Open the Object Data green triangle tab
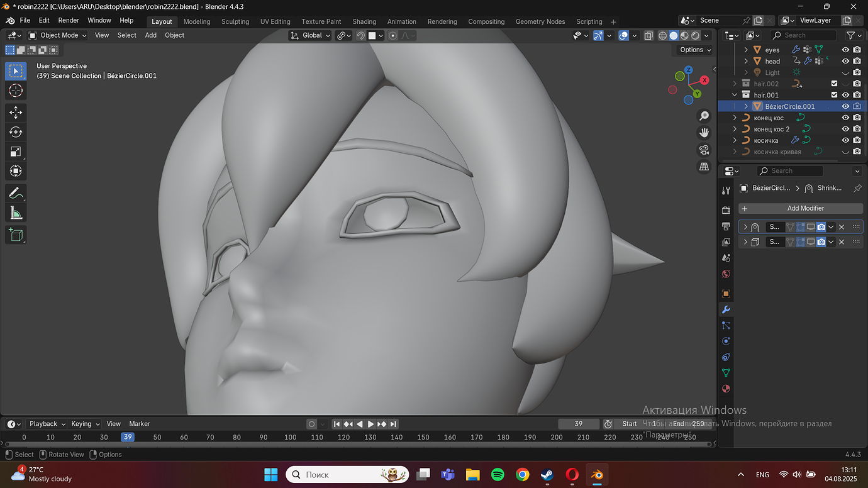 pyautogui.click(x=726, y=372)
